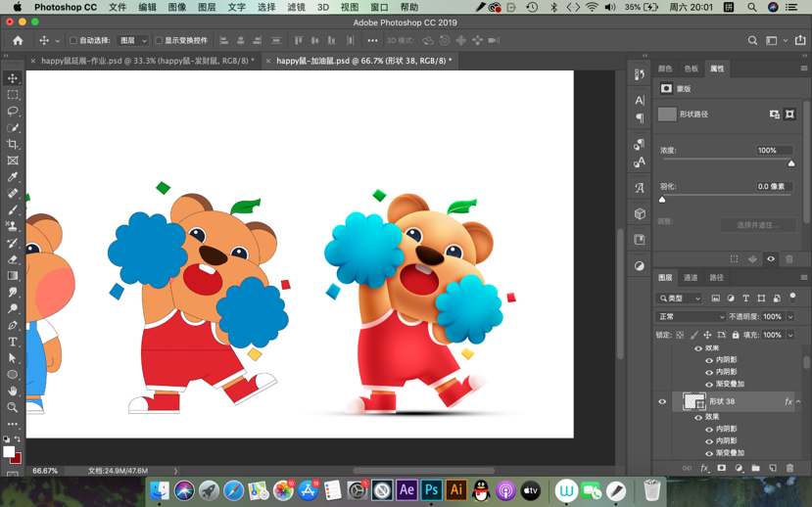Toggle visibility of 效果 under 形状 38

click(x=698, y=417)
